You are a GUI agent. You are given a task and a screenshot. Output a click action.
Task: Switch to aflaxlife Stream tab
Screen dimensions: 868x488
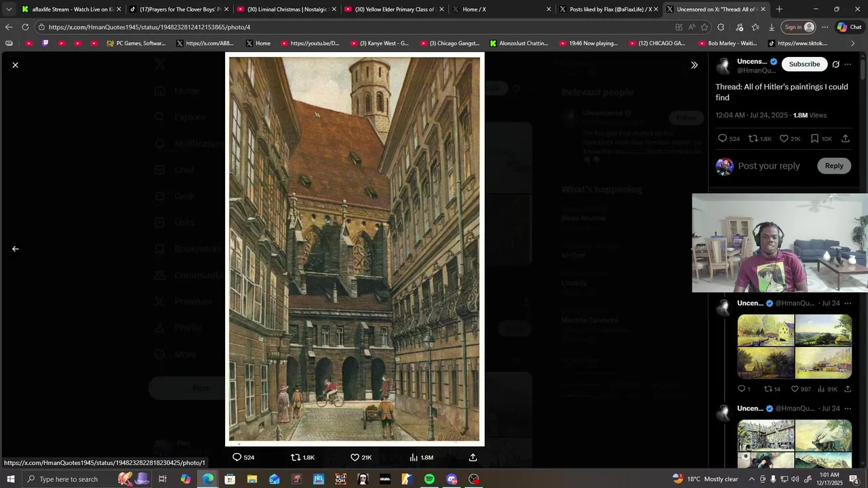click(x=71, y=9)
